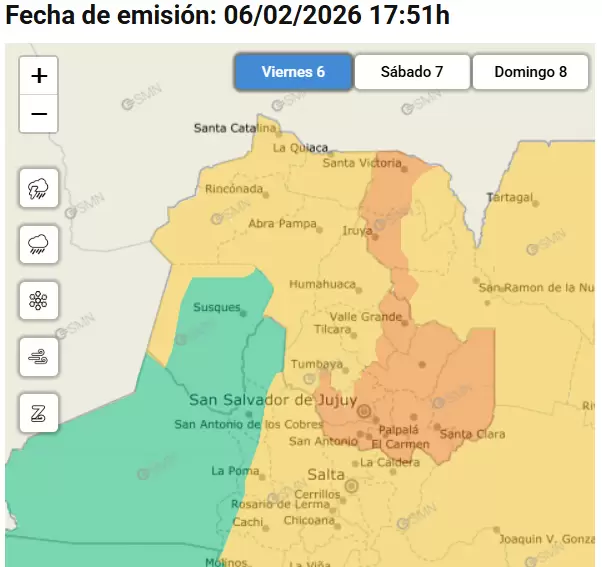Switch to the Domingo 8 tab
The height and width of the screenshot is (567, 602).
530,72
